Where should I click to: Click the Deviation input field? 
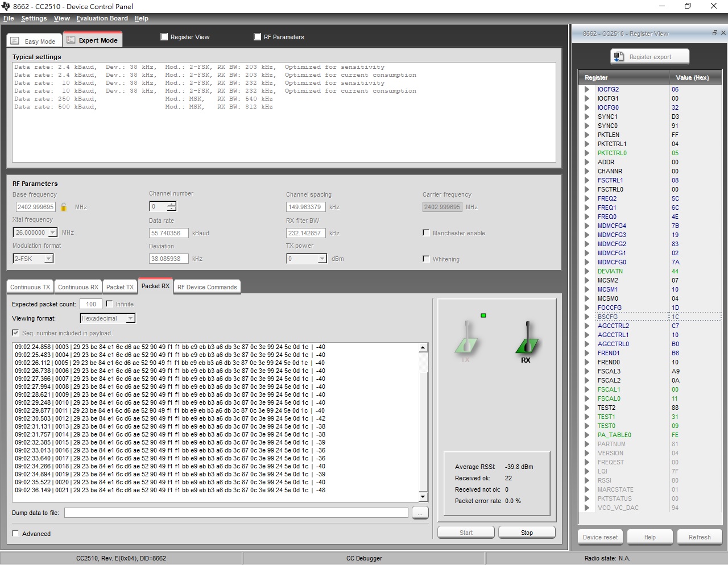[168, 259]
